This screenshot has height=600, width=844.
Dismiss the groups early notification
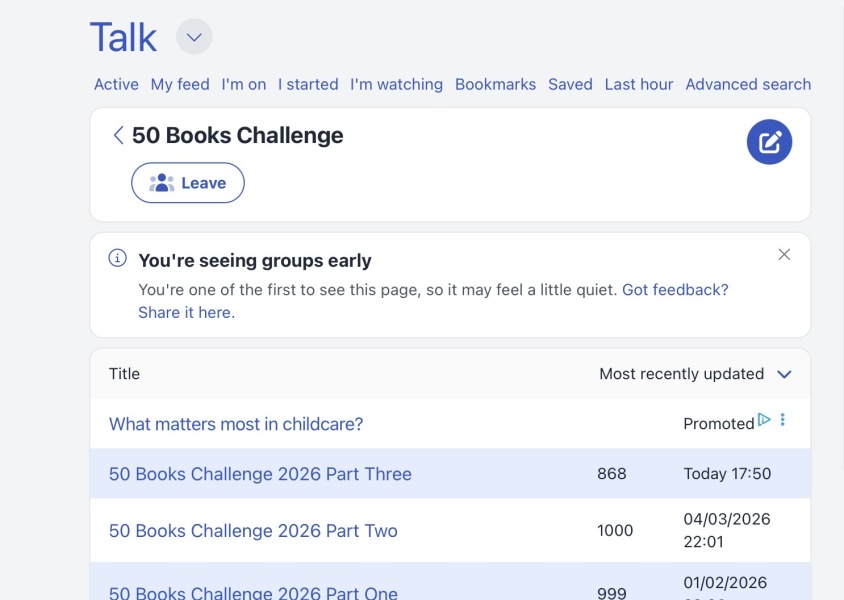coord(784,254)
